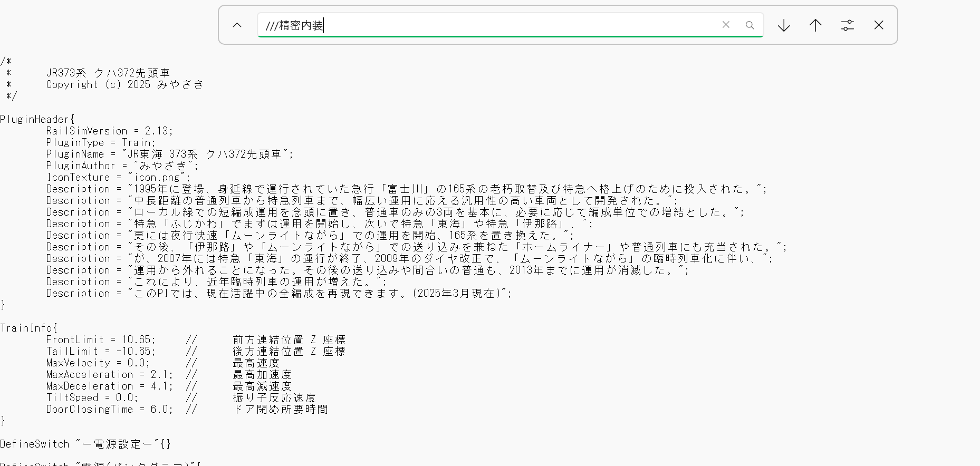Click the Description line starting "これにより"
Viewport: 980px width, 466px height.
click(216, 281)
